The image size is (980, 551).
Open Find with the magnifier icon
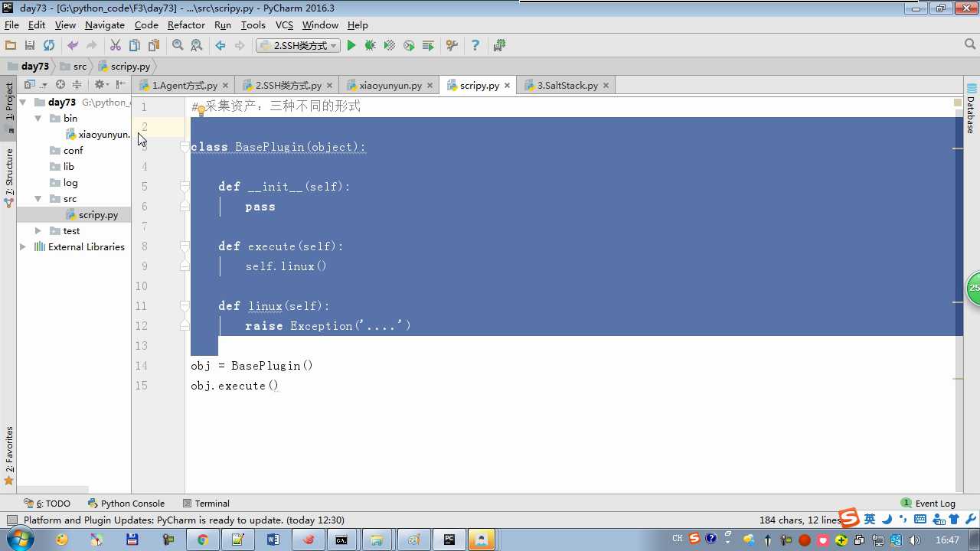coord(178,46)
